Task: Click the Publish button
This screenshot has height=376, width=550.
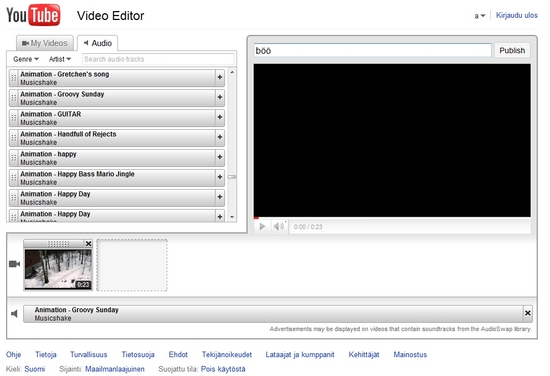Action: click(x=512, y=51)
